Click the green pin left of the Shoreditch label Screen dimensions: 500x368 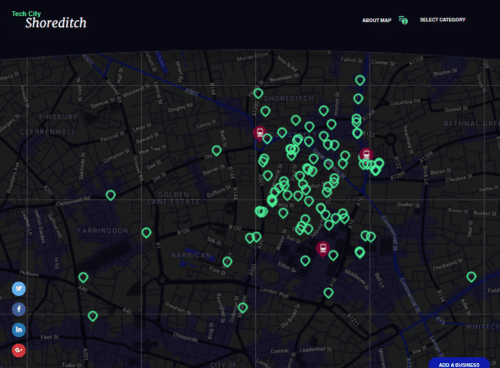click(x=258, y=93)
